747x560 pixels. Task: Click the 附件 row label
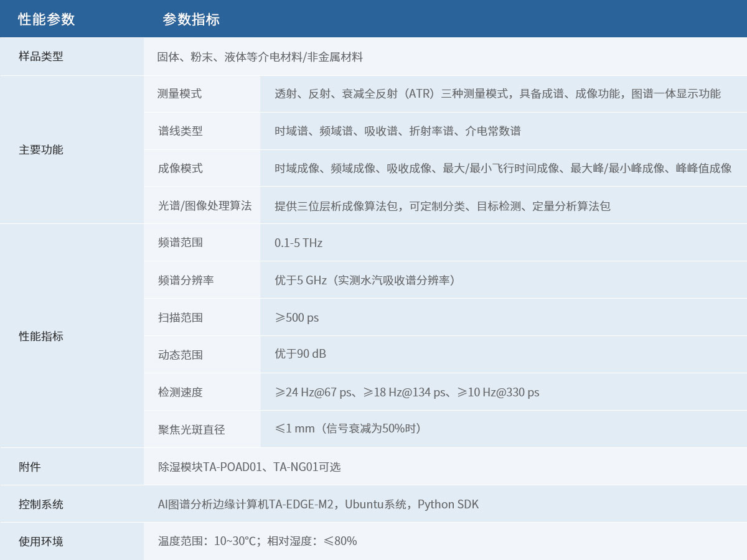(30, 467)
